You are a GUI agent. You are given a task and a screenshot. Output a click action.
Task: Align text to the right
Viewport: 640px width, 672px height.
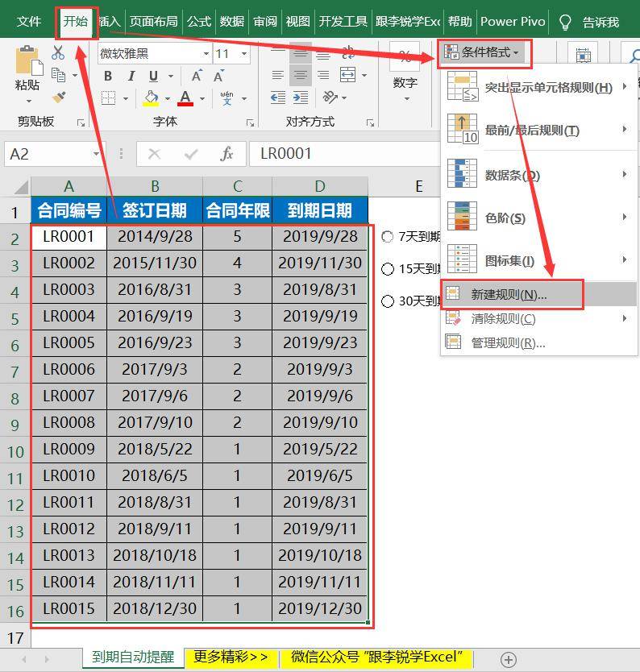pyautogui.click(x=322, y=75)
